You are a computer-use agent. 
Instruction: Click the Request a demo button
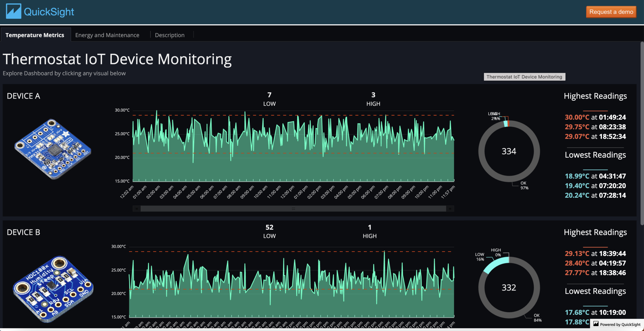[x=611, y=12]
